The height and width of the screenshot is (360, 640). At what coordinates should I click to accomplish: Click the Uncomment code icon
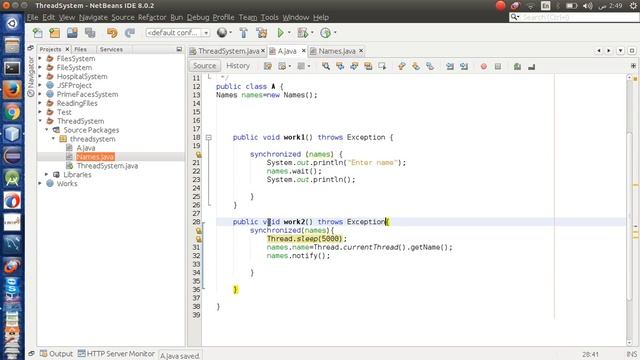531,66
